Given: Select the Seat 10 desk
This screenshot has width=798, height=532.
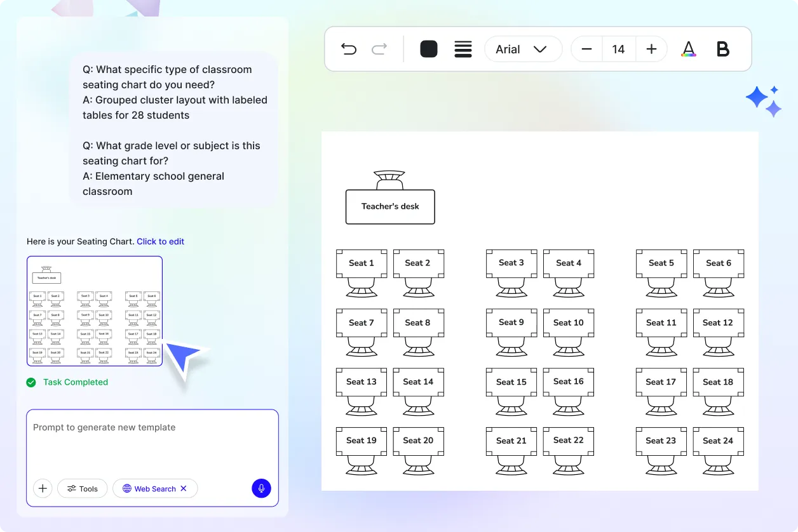Looking at the screenshot, I should [x=569, y=323].
